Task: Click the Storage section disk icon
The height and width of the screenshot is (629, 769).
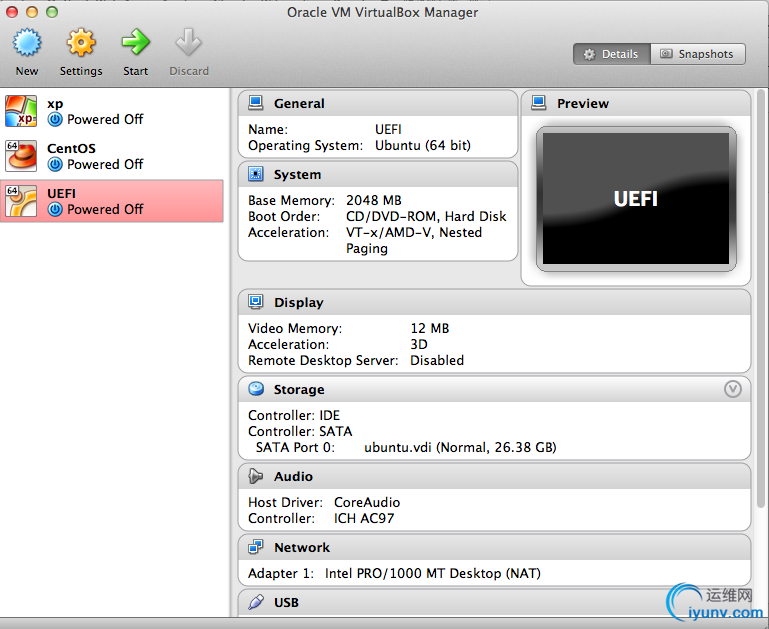Action: [256, 389]
